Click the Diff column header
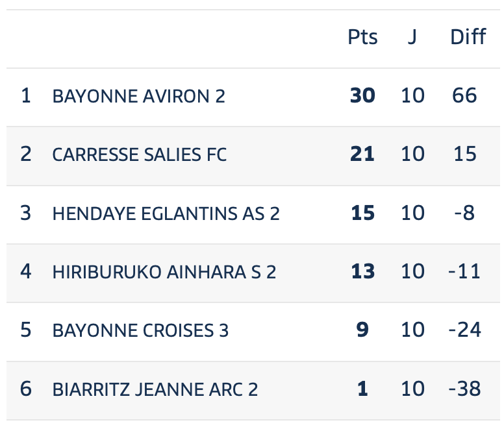The width and height of the screenshot is (504, 427). (468, 36)
